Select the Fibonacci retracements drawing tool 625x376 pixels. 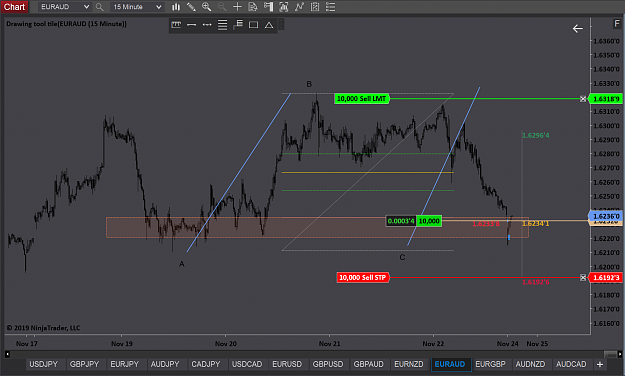click(222, 25)
